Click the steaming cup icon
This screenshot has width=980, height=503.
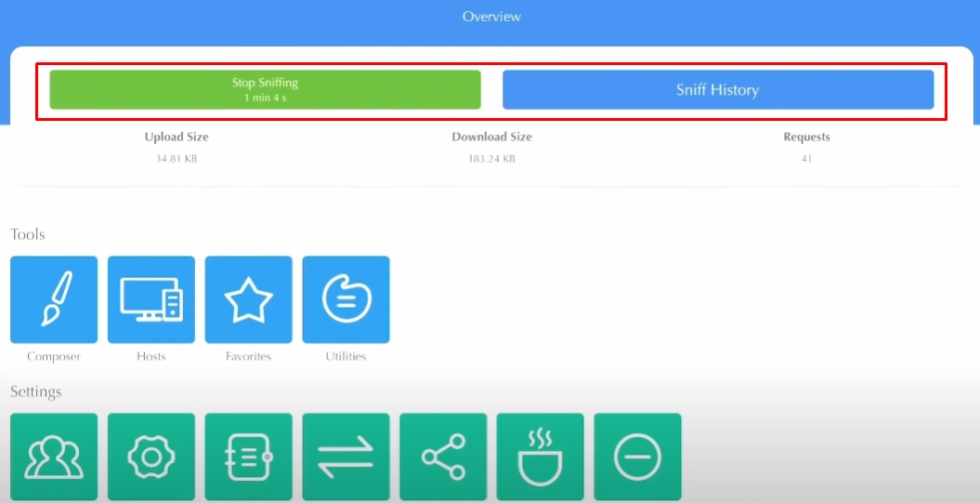point(540,457)
